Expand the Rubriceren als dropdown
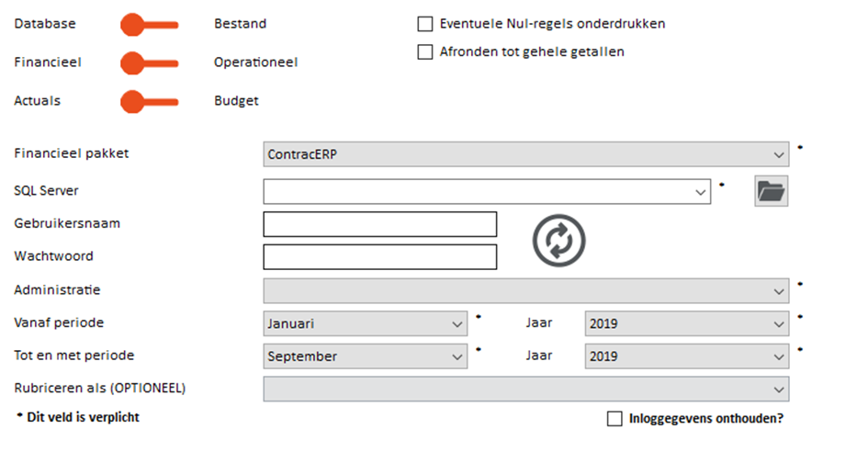 pyautogui.click(x=525, y=389)
